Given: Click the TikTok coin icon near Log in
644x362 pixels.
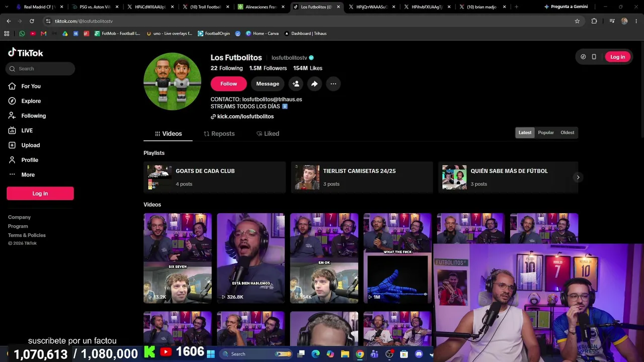Looking at the screenshot, I should [x=583, y=57].
